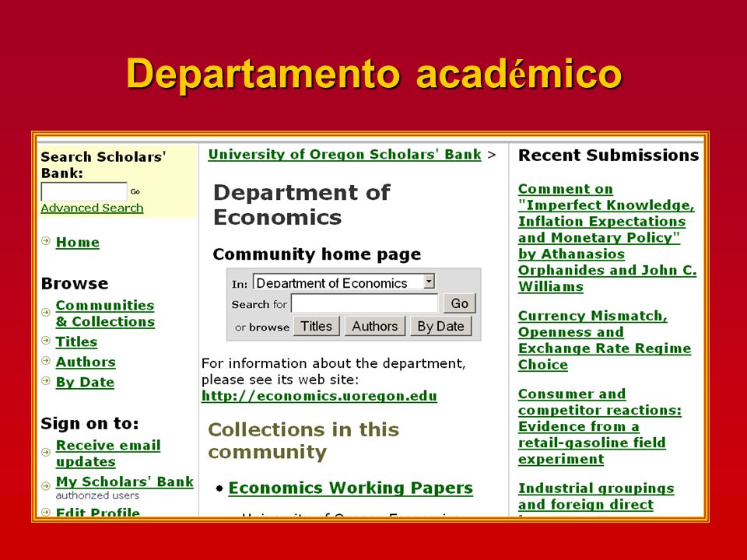
Task: Click the Collections in this community heading
Action: click(303, 440)
